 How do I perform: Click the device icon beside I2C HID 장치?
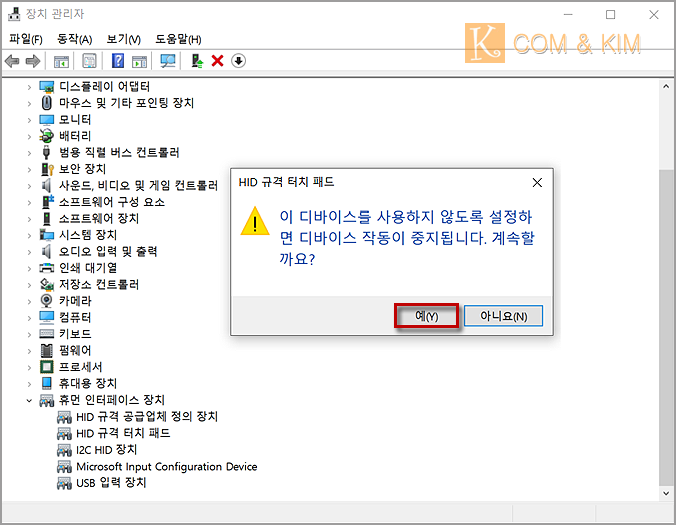(64, 450)
